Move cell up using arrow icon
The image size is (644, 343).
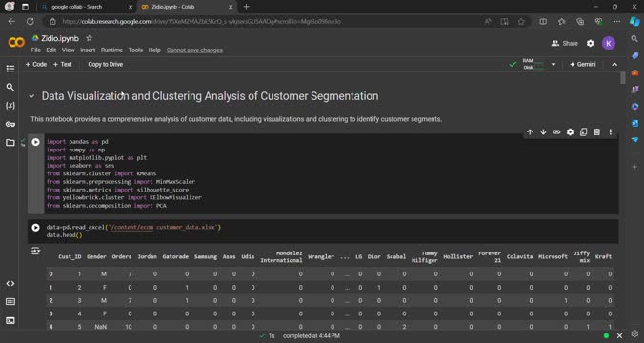click(x=530, y=131)
